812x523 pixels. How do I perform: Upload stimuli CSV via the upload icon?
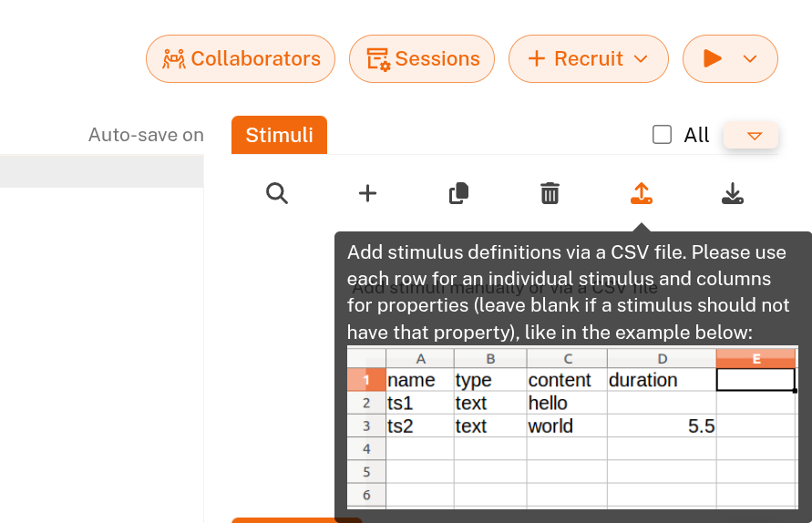click(641, 193)
